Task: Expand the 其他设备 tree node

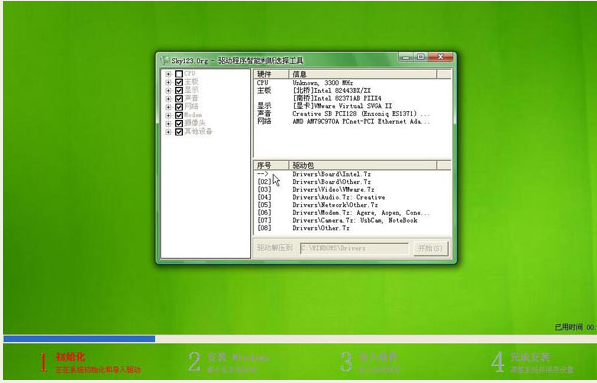Action: tap(168, 132)
